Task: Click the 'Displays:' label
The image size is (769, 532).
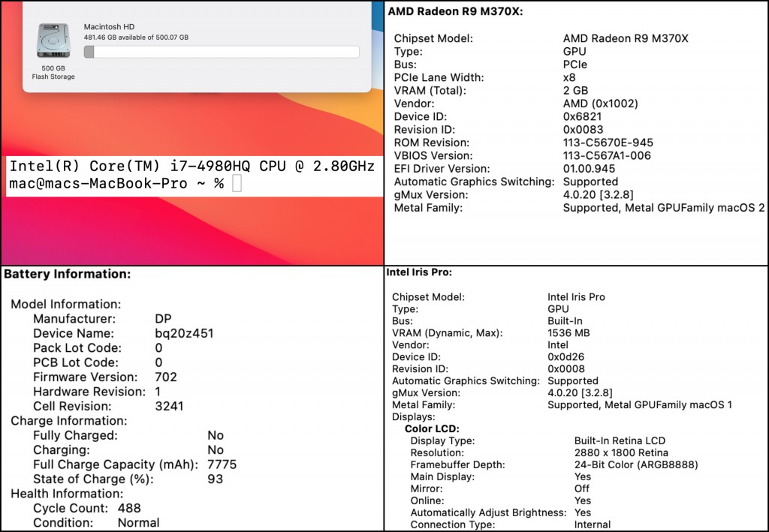Action: click(414, 417)
